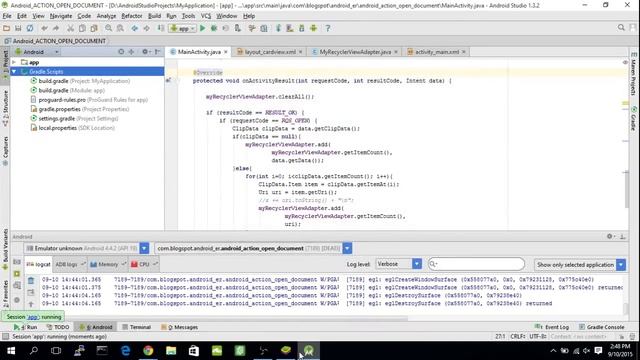Open the Terminal tool window
This screenshot has height=360, width=640.
[137, 327]
